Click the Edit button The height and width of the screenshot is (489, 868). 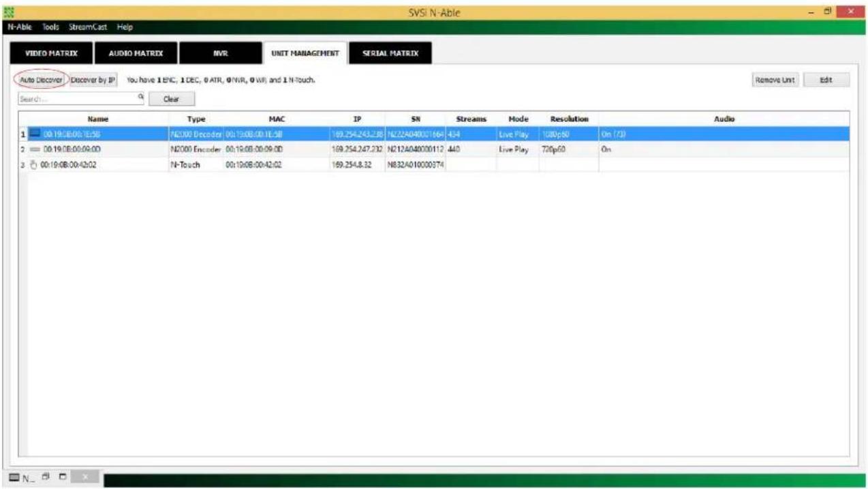click(826, 80)
